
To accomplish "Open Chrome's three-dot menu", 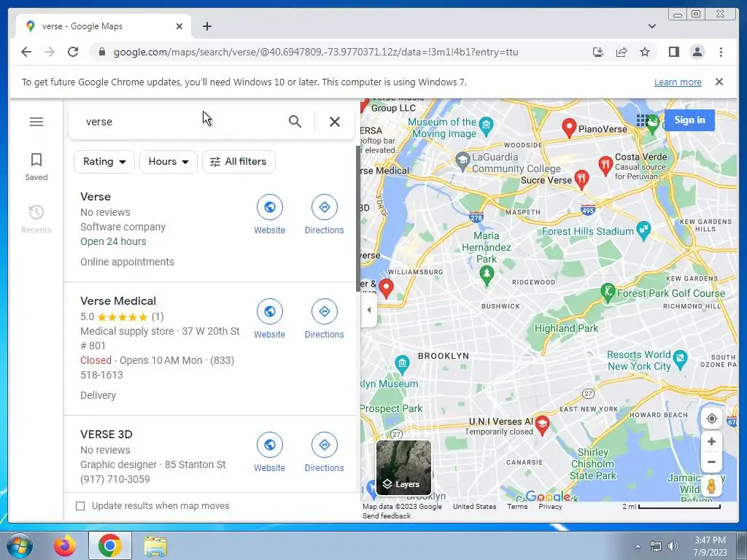I will pyautogui.click(x=721, y=52).
